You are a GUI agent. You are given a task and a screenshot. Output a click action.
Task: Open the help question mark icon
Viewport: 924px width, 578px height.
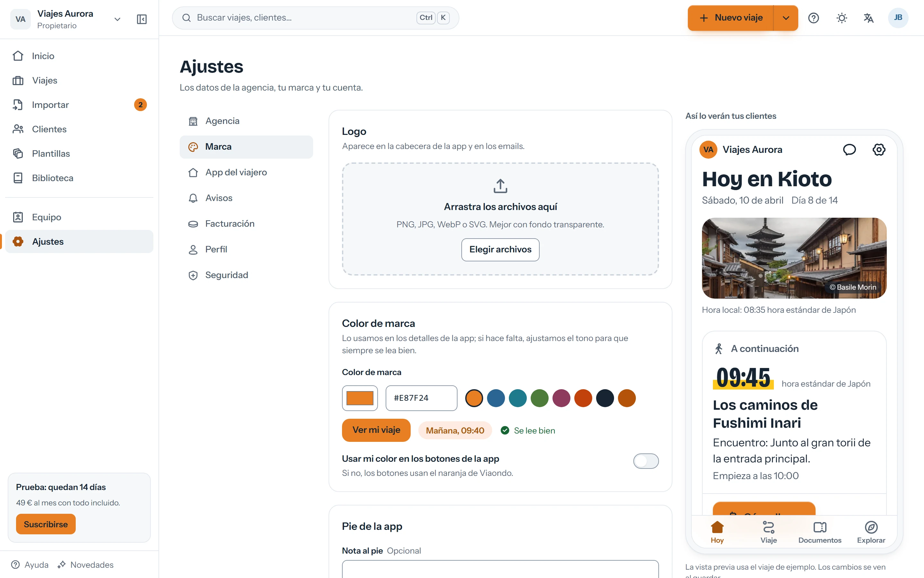813,18
